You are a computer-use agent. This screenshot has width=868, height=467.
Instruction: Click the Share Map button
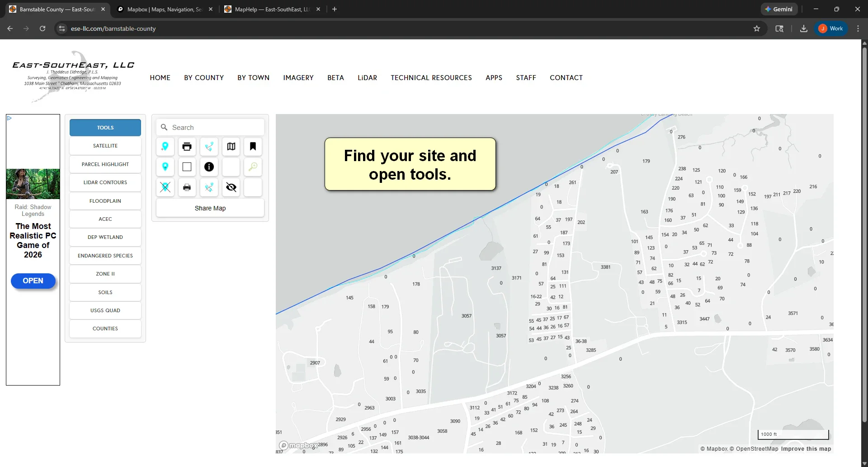pyautogui.click(x=210, y=208)
